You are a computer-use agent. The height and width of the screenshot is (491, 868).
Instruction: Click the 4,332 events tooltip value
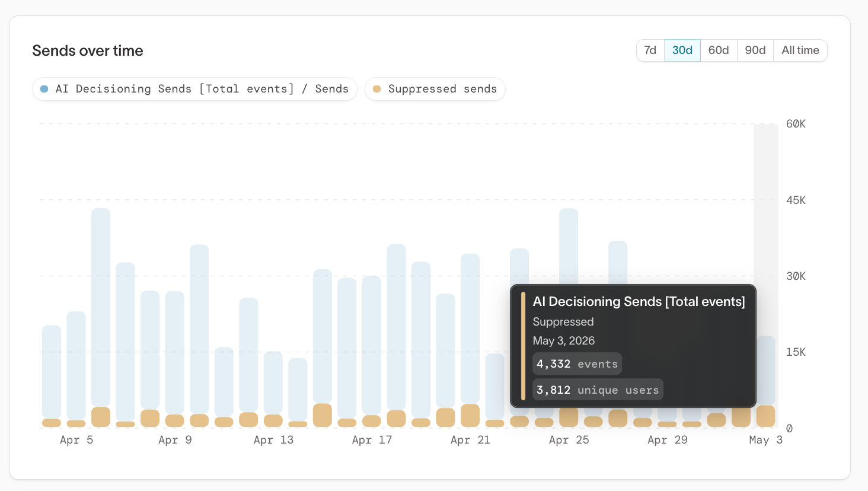577,364
